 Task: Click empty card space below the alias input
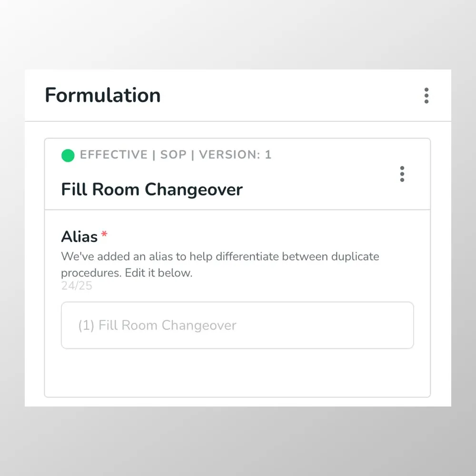[238, 373]
